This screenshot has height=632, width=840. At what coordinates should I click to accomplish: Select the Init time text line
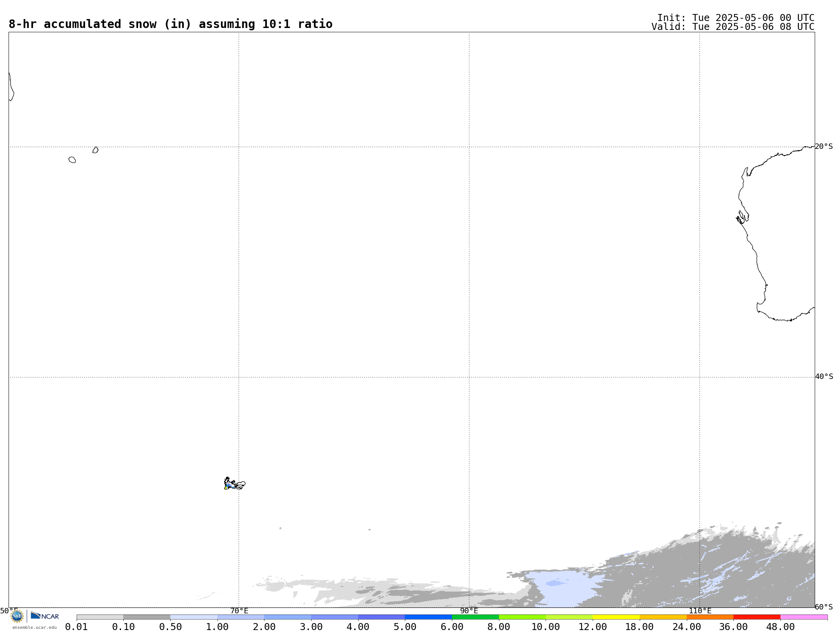point(736,18)
